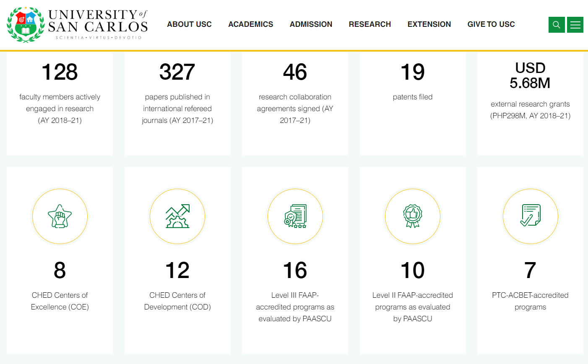Click the growth chart gear icon
Viewport: 588px width, 364px height.
tap(177, 216)
